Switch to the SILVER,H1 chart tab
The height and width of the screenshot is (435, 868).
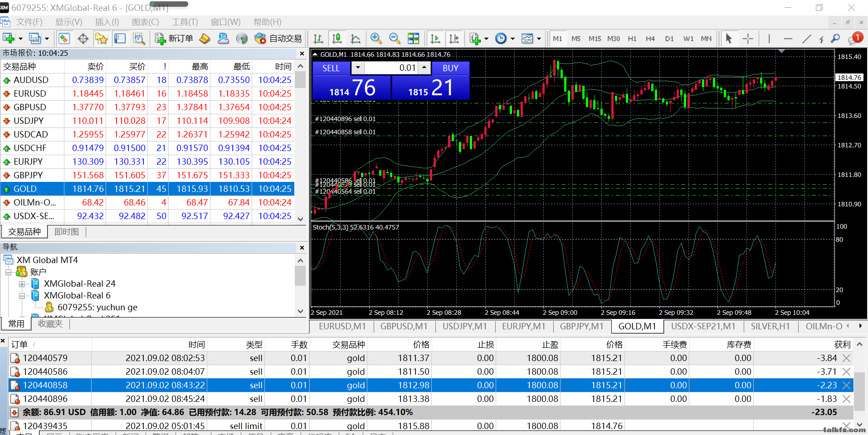[770, 326]
